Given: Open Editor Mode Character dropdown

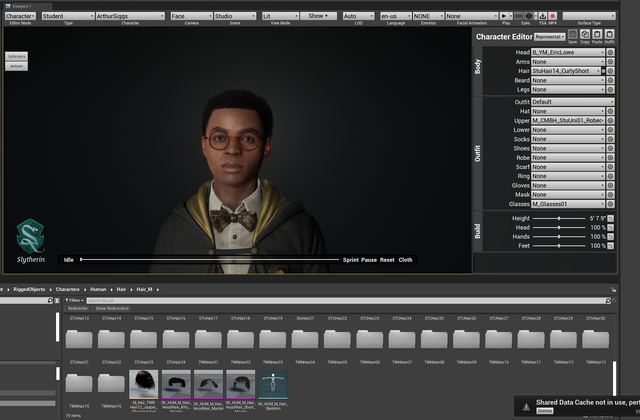Looking at the screenshot, I should click(20, 16).
